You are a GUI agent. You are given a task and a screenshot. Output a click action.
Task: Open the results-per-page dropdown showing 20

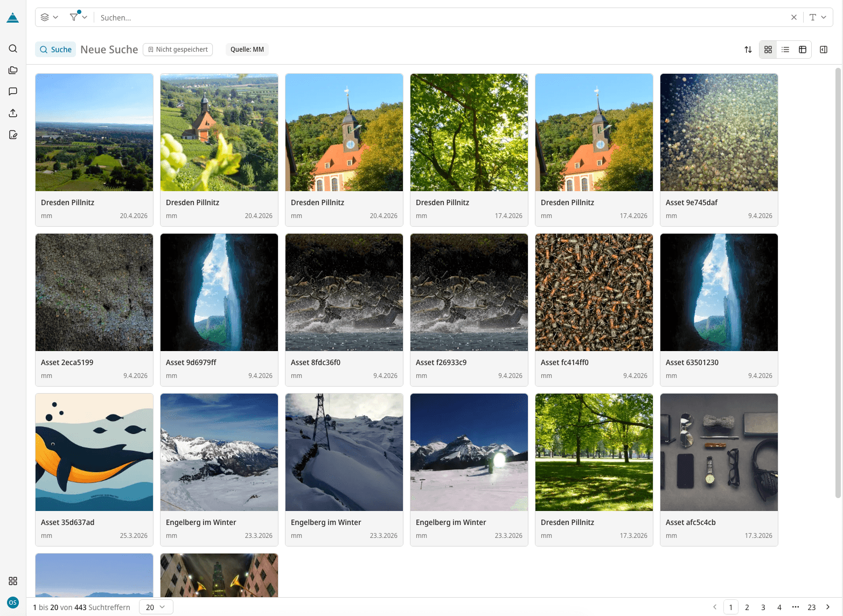point(156,607)
